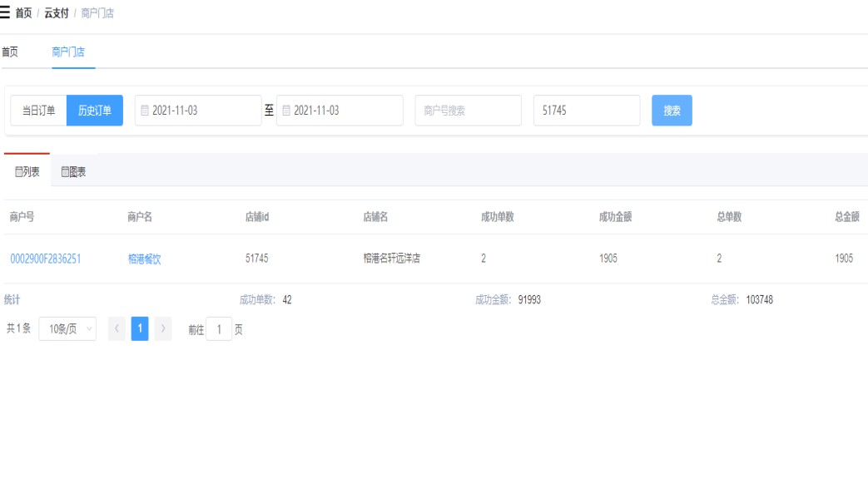The height and width of the screenshot is (503, 868).
Task: Open the 10条/页 page size dropdown
Action: [67, 329]
